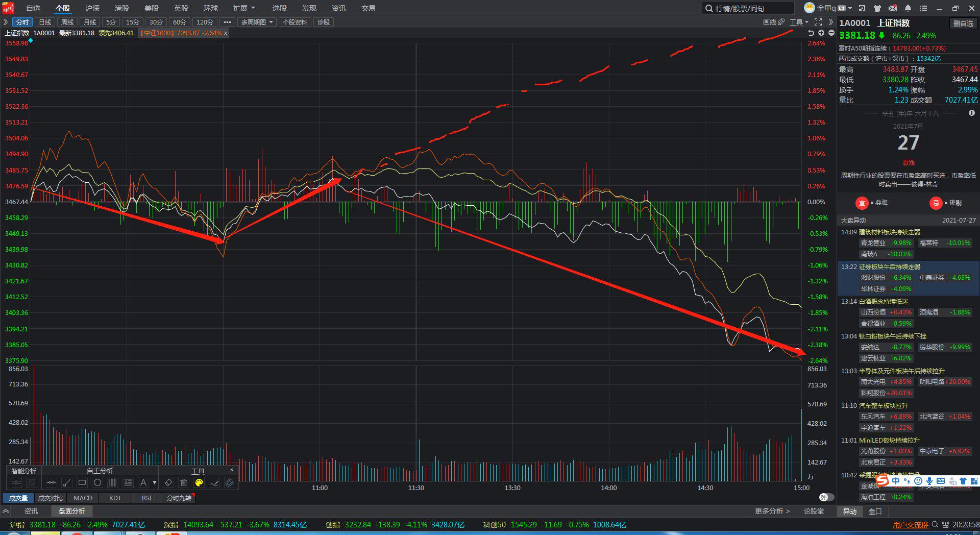
Task: Open the list menu icon in title bar
Action: tap(923, 8)
